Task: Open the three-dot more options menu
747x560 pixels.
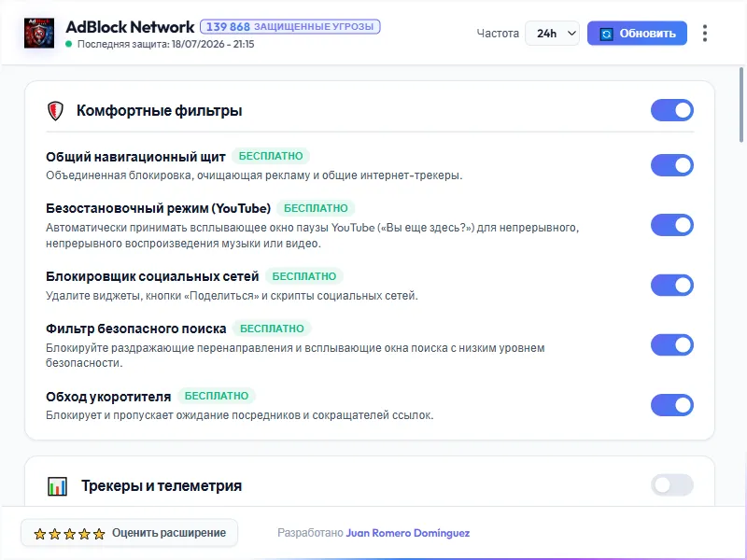Action: [x=705, y=34]
